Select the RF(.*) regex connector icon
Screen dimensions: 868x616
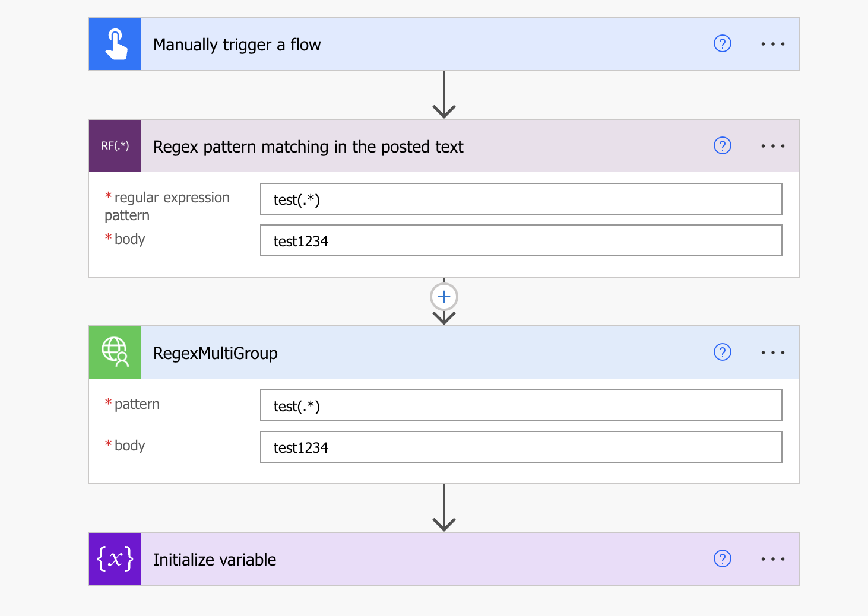click(x=115, y=145)
